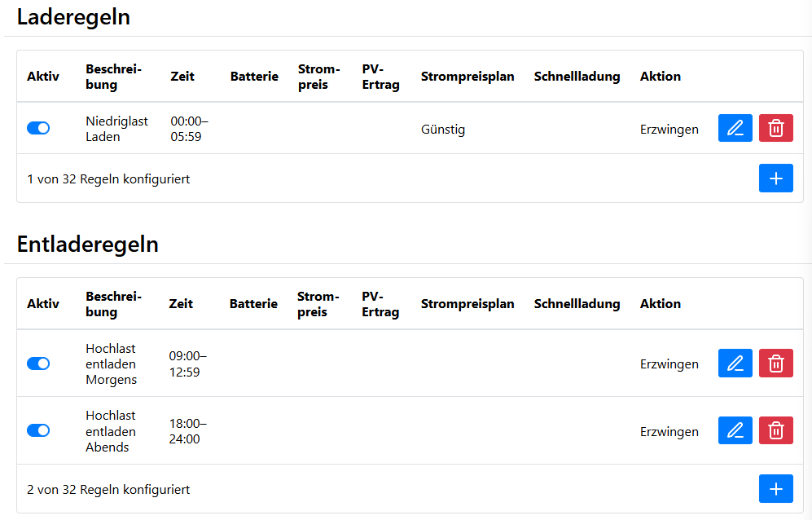Click the Entladeregeln section heading
This screenshot has width=812, height=520.
click(87, 245)
